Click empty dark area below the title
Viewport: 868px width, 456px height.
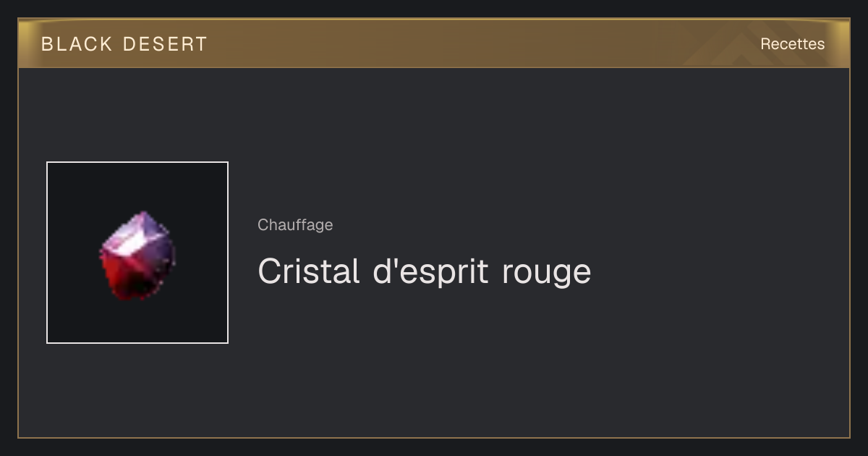click(506, 362)
